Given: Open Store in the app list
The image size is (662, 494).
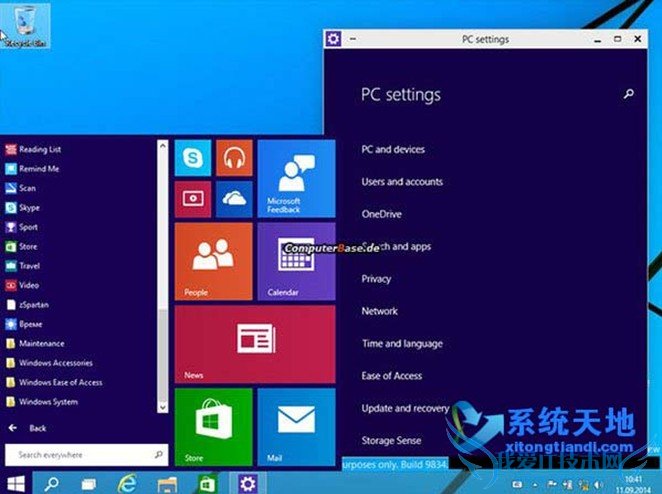Looking at the screenshot, I should [22, 246].
